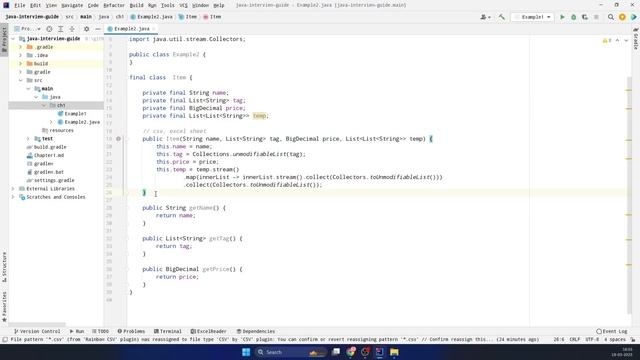
Task: Open Chrome from the taskbar
Action: [351, 352]
